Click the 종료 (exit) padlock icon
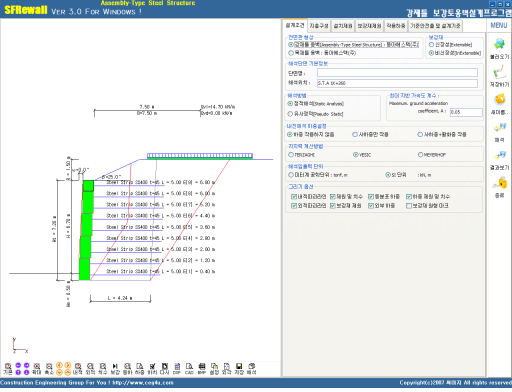 pos(500,183)
